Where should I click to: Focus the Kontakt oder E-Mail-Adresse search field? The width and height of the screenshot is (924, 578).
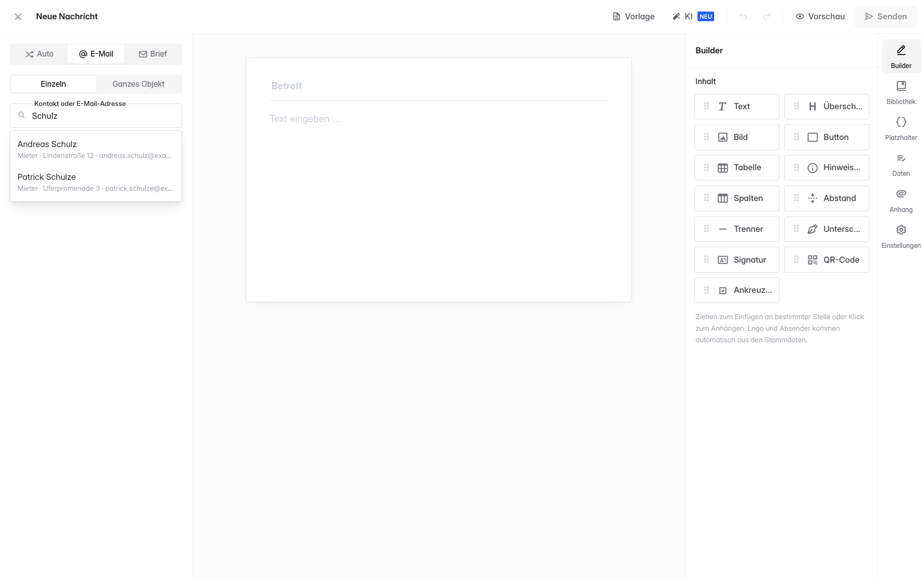(96, 116)
